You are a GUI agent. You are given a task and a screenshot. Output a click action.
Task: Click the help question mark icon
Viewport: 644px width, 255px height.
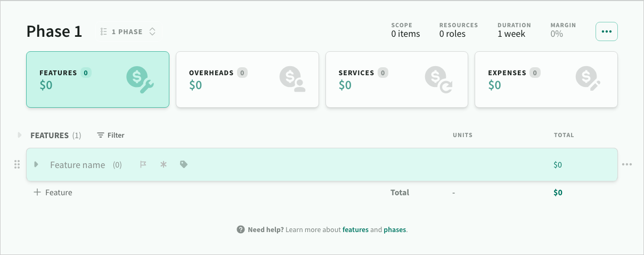[x=241, y=230]
